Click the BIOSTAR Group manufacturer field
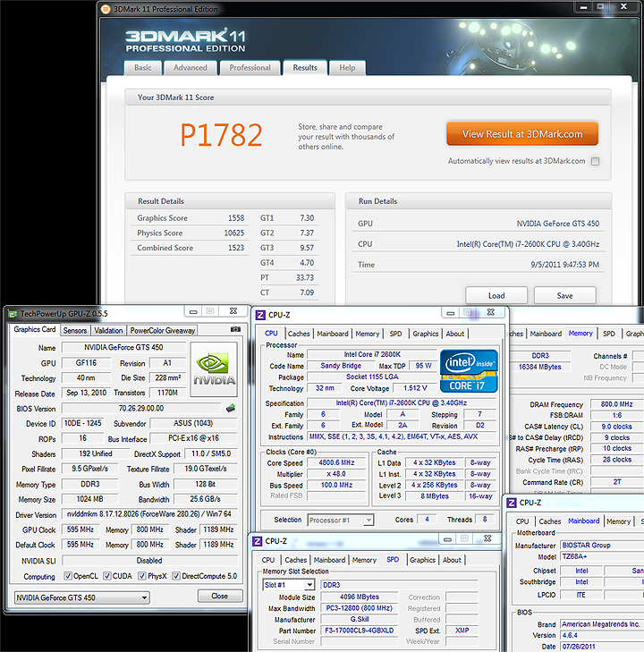Viewport: 644px width, 652px height. click(x=602, y=545)
